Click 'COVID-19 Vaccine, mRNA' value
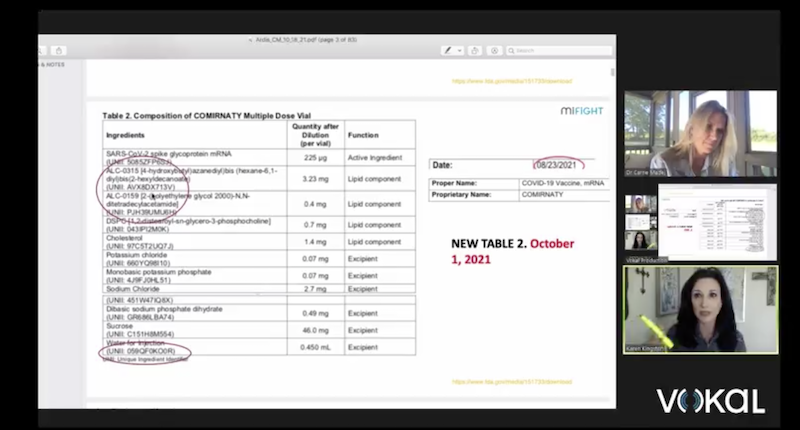 (x=563, y=183)
